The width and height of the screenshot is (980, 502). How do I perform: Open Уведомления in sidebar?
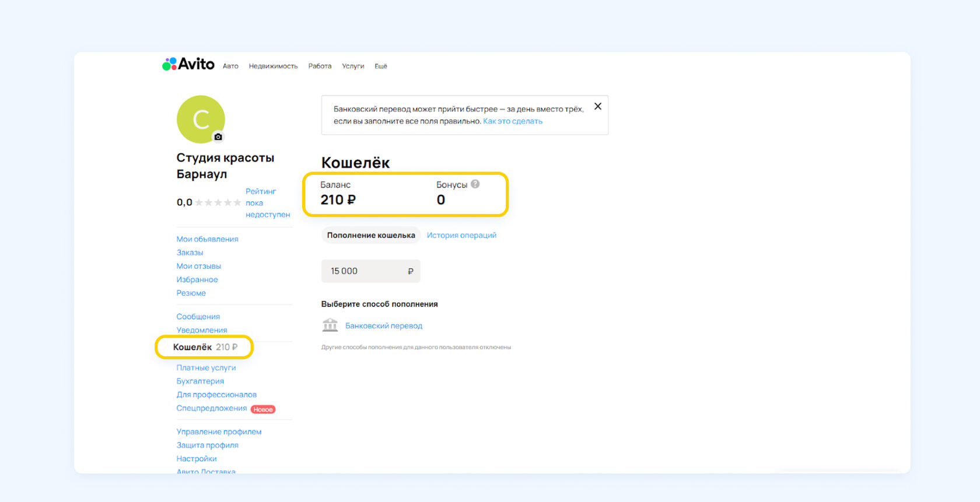click(x=202, y=330)
